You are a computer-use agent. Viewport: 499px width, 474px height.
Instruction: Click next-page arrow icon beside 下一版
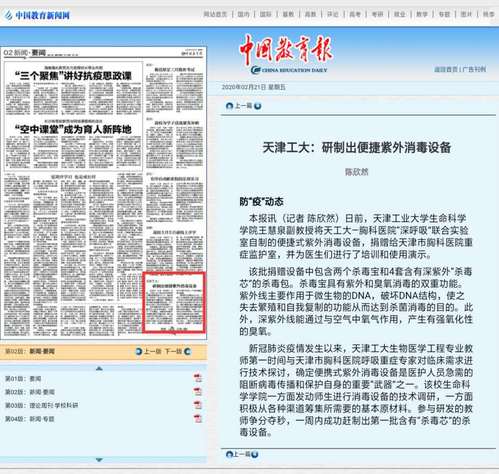(188, 351)
